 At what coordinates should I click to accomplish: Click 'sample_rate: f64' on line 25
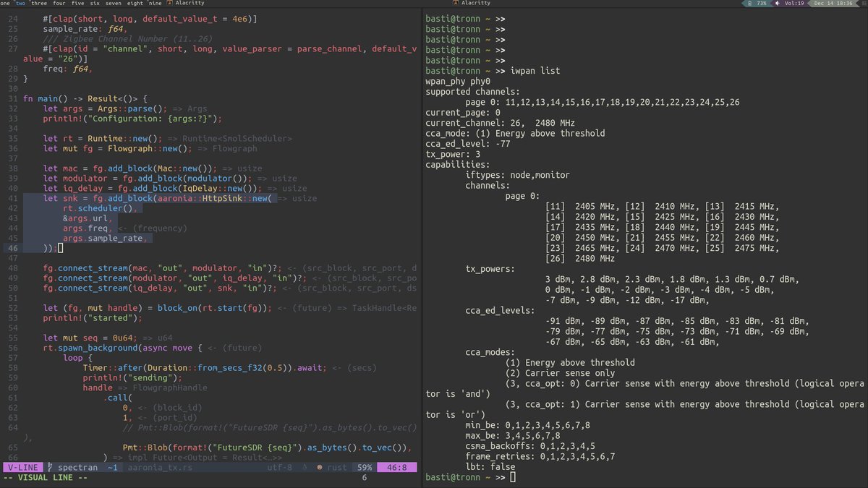tap(83, 28)
